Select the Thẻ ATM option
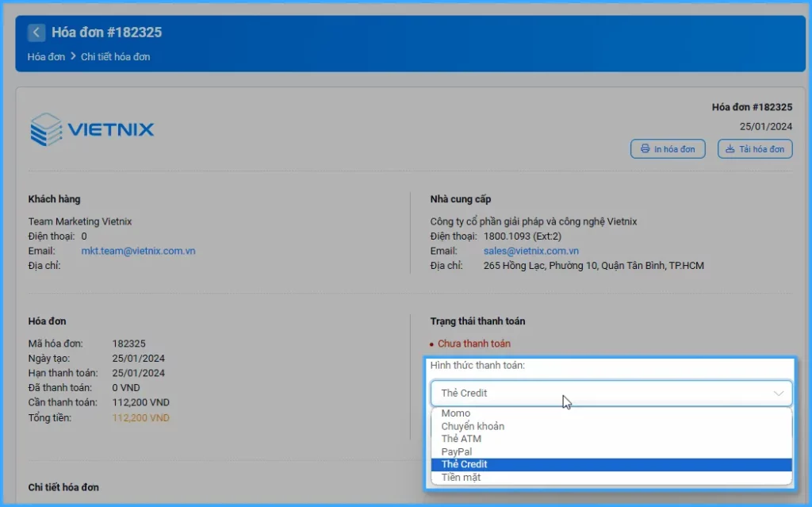Image resolution: width=812 pixels, height=507 pixels. tap(462, 439)
